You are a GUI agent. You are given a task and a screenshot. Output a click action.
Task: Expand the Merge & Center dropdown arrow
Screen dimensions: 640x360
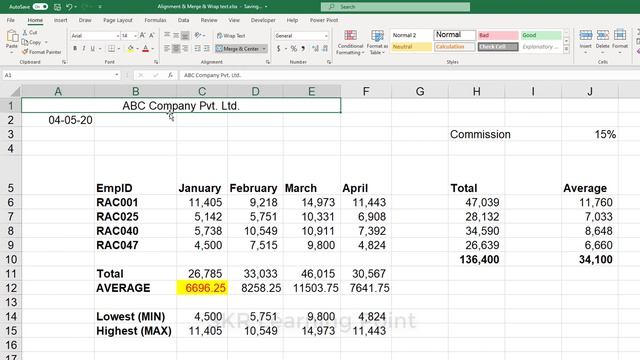(264, 49)
